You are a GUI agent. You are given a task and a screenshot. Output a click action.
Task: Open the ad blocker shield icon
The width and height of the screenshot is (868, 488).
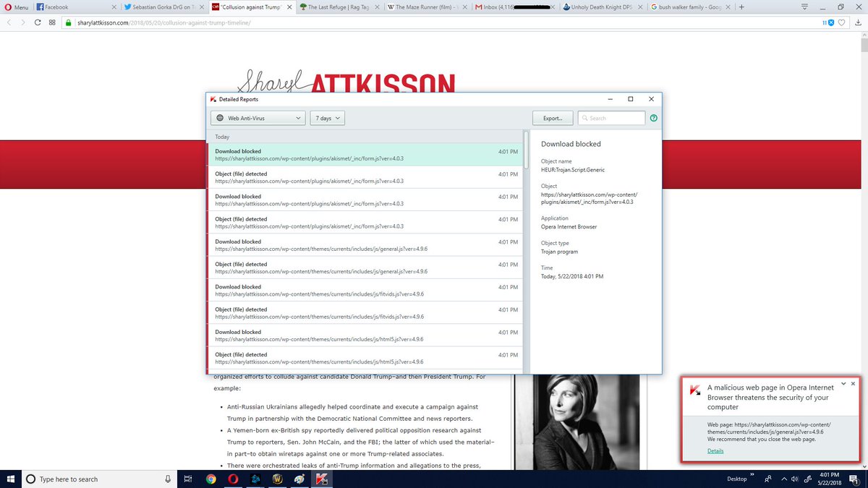pyautogui.click(x=829, y=22)
